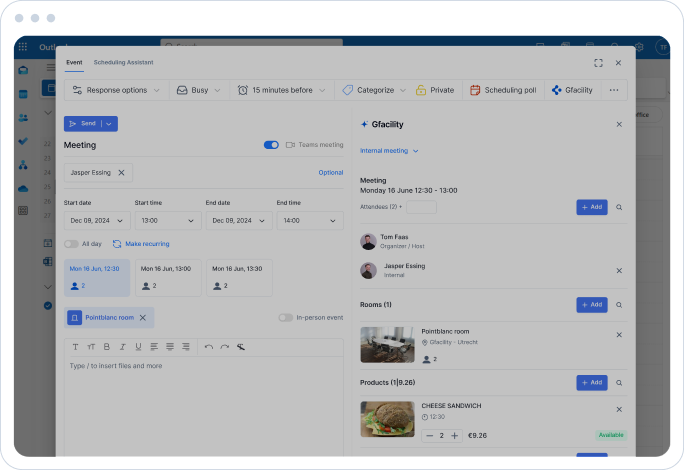Image resolution: width=684 pixels, height=470 pixels.
Task: Remove the Pointblanc room chip
Action: (142, 318)
